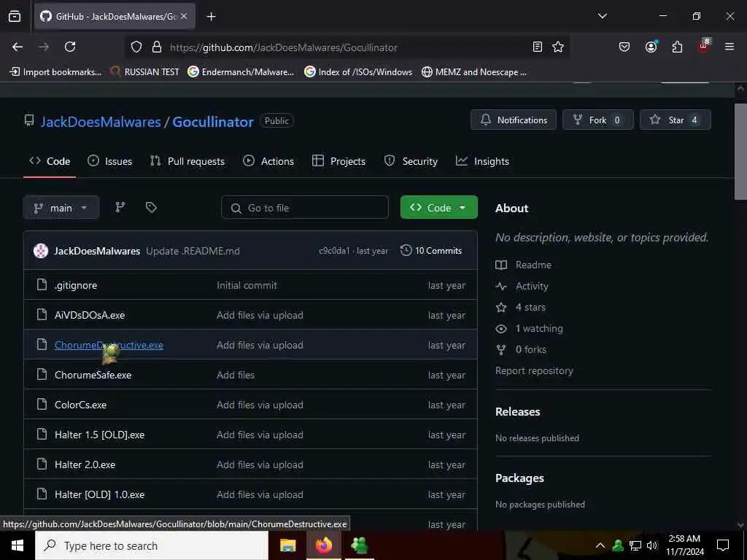Image resolution: width=747 pixels, height=560 pixels.
Task: View branches via the branch icon
Action: coord(120,207)
